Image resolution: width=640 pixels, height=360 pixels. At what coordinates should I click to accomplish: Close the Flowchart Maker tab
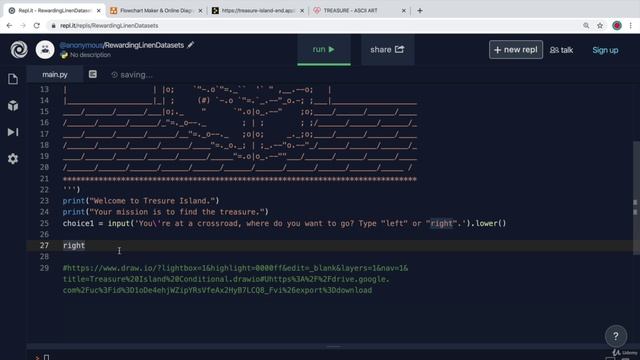tap(200, 11)
